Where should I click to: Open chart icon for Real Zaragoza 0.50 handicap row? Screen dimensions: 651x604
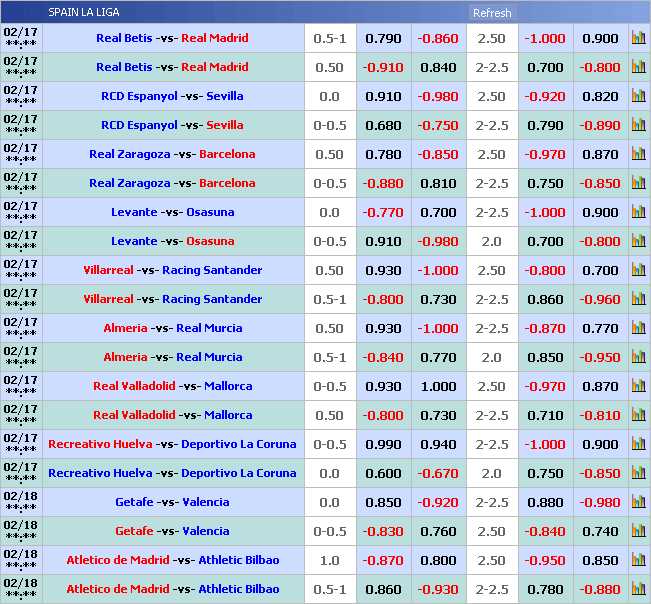click(638, 154)
